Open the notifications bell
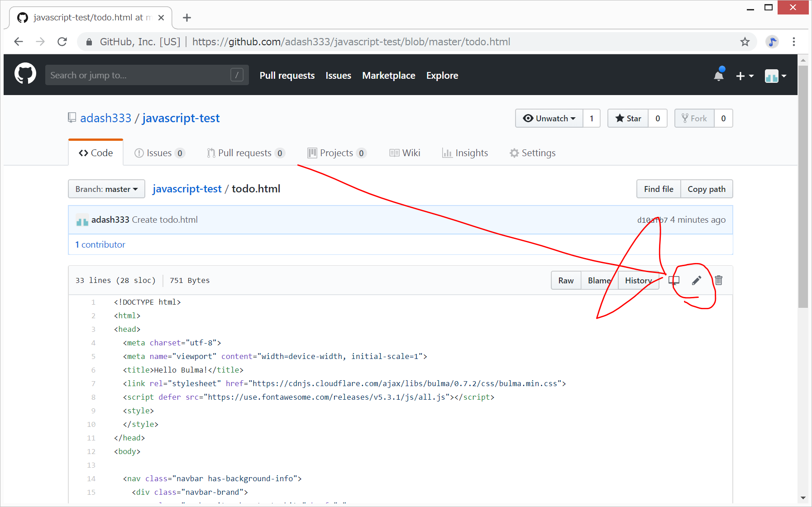 [718, 76]
